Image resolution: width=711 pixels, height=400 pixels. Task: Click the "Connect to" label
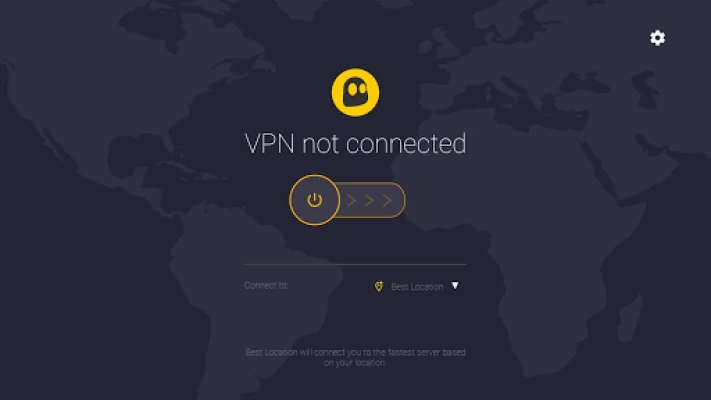click(x=266, y=285)
